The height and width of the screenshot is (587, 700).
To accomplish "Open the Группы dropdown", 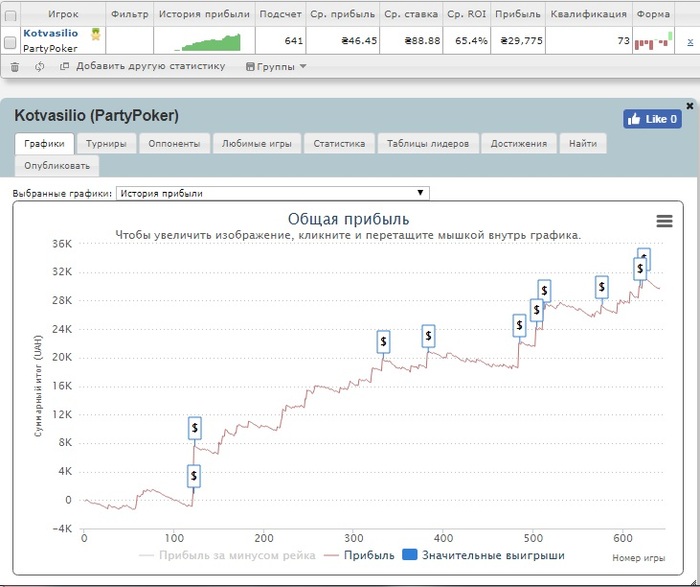I will [276, 67].
